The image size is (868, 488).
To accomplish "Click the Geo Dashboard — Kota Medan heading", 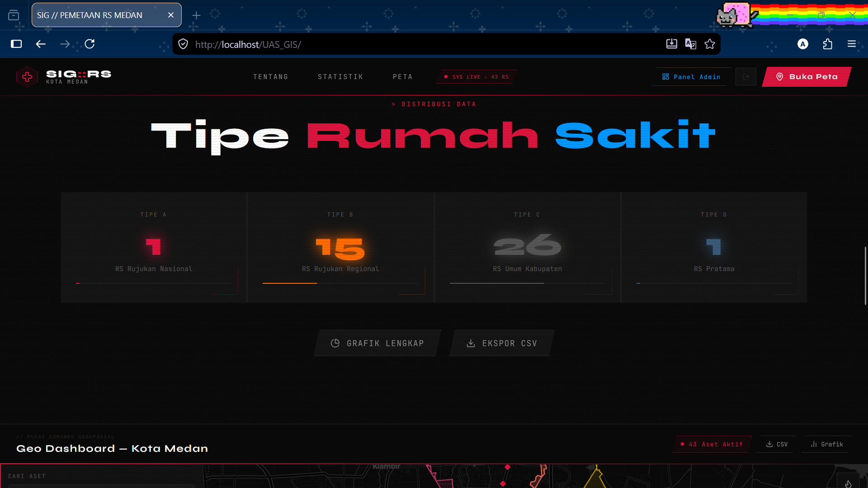I will click(x=112, y=449).
